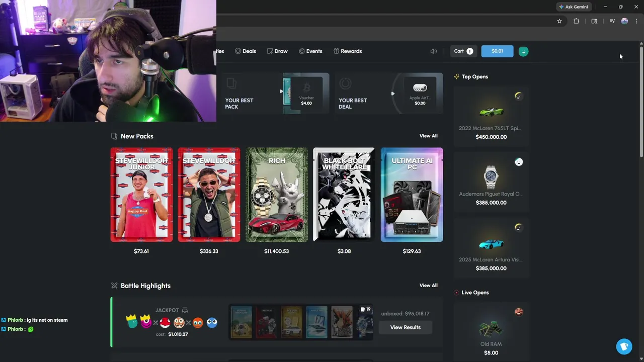Click first pack thumbnail in battle row

coord(241,322)
